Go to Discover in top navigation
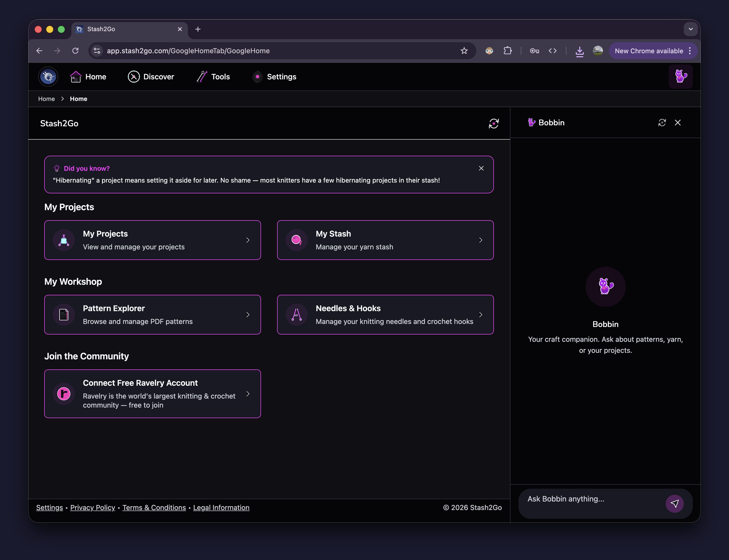 tap(151, 77)
